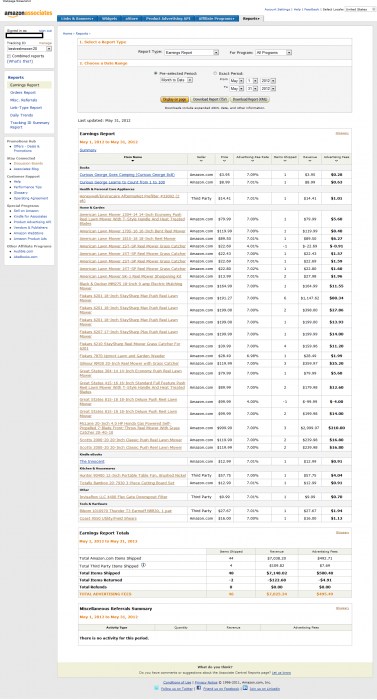This screenshot has width=377, height=700.
Task: Open the McLane Gas Powered Reel Mower link
Action: [130, 428]
